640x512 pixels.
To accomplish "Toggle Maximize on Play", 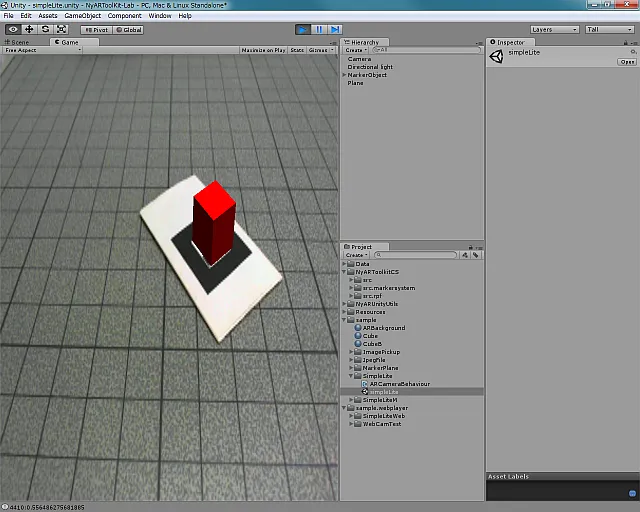I will tap(263, 50).
